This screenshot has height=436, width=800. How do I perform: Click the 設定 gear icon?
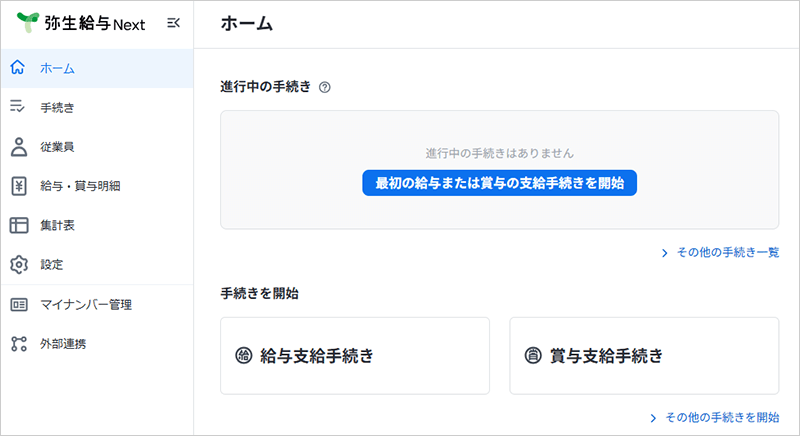17,264
